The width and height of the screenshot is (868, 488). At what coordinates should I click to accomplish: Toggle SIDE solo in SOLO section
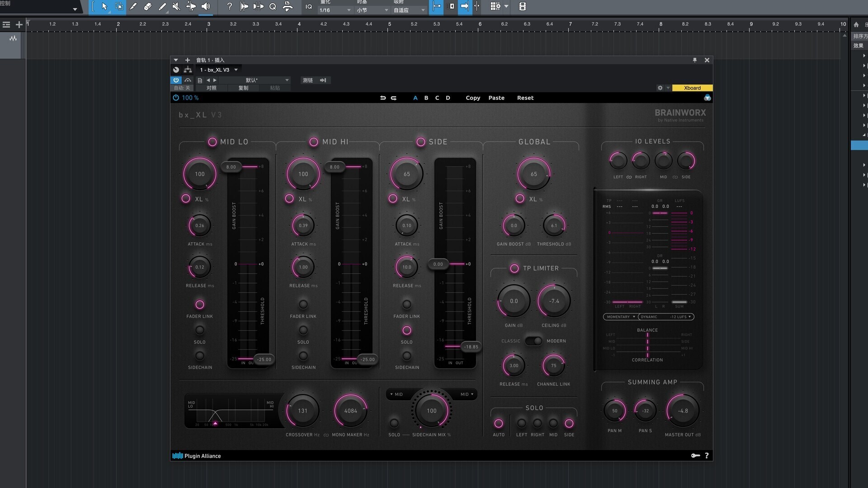tap(569, 423)
